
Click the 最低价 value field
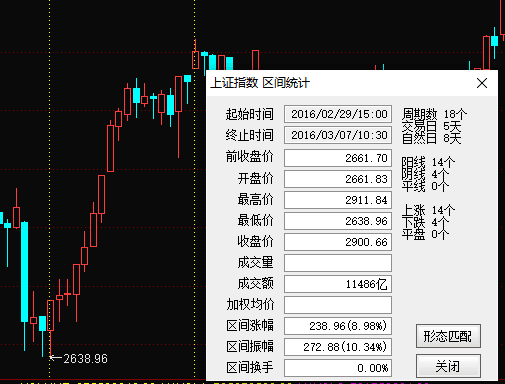click(338, 221)
